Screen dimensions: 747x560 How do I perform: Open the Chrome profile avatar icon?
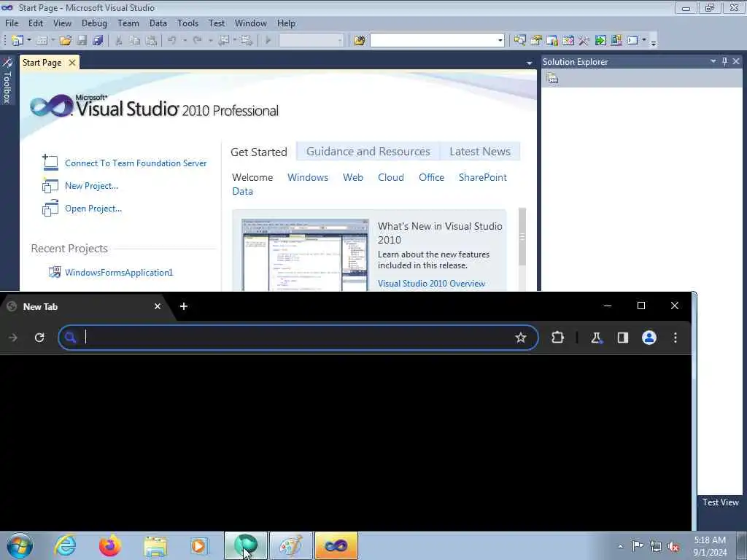click(x=649, y=338)
